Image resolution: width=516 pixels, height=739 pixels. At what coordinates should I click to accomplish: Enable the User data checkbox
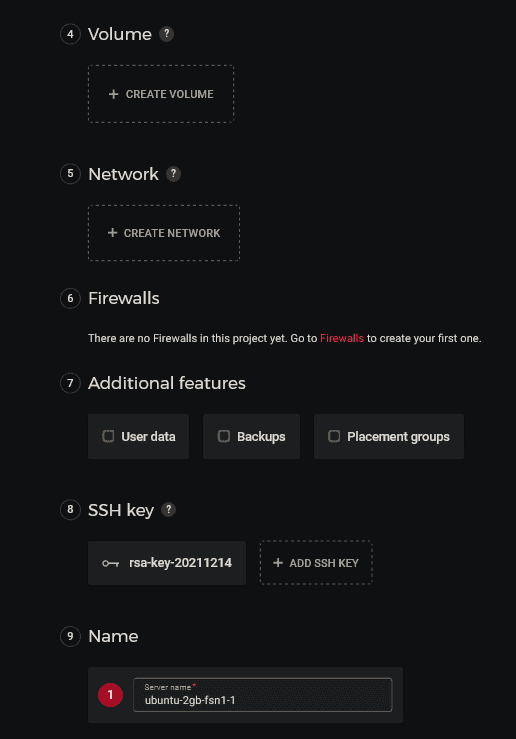[x=108, y=436]
